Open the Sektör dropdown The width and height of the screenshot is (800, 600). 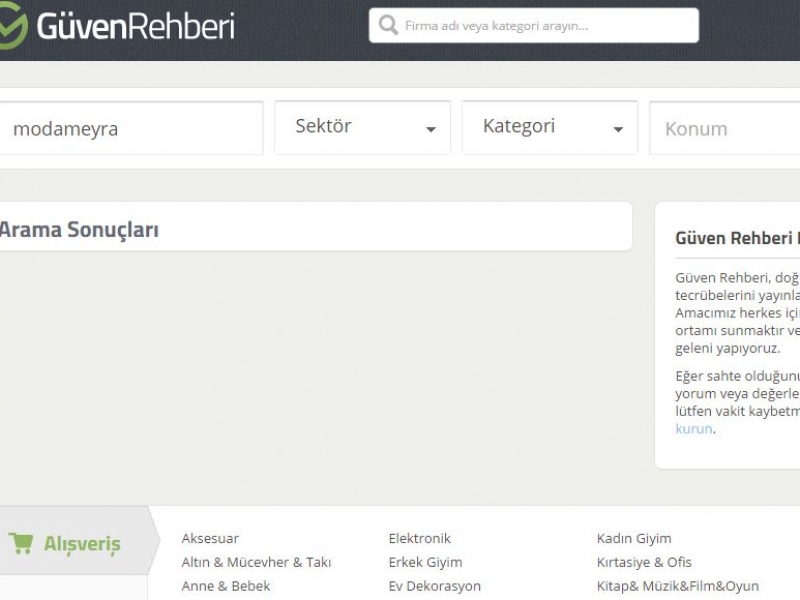(363, 127)
